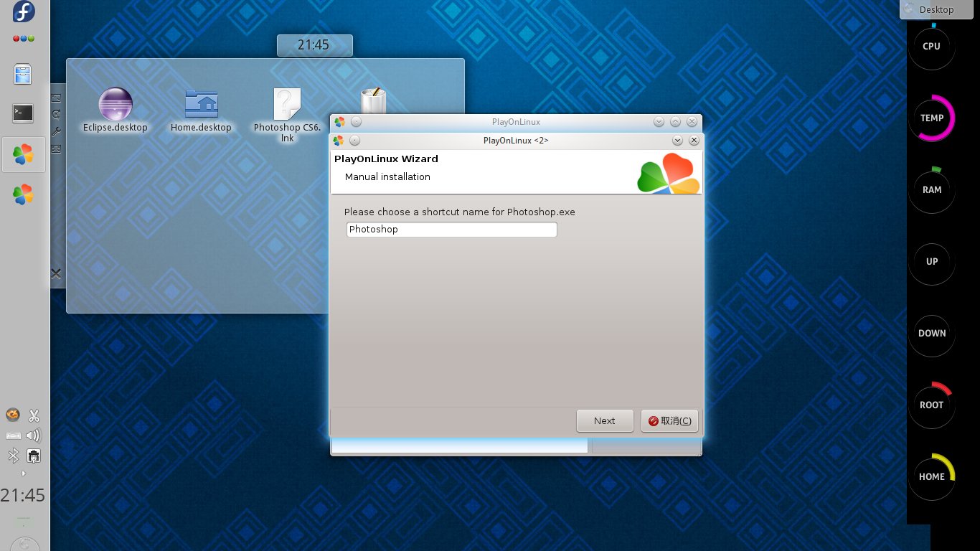Click the three-colored-dots activities icon
The height and width of the screenshot is (551, 980).
24,38
